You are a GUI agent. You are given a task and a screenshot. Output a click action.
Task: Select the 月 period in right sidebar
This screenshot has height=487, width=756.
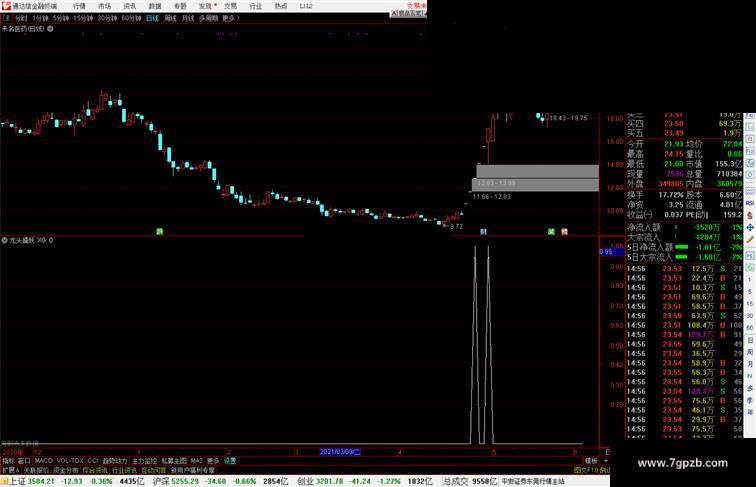click(750, 365)
